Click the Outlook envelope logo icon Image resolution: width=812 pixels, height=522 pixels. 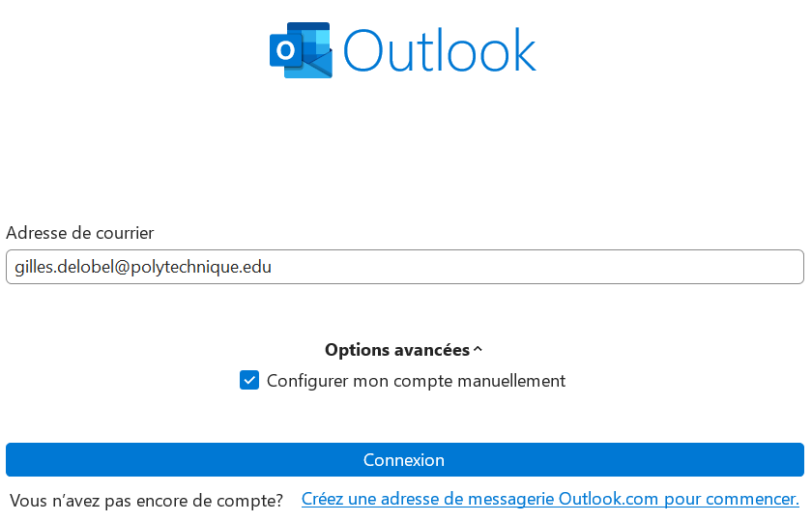tap(301, 50)
